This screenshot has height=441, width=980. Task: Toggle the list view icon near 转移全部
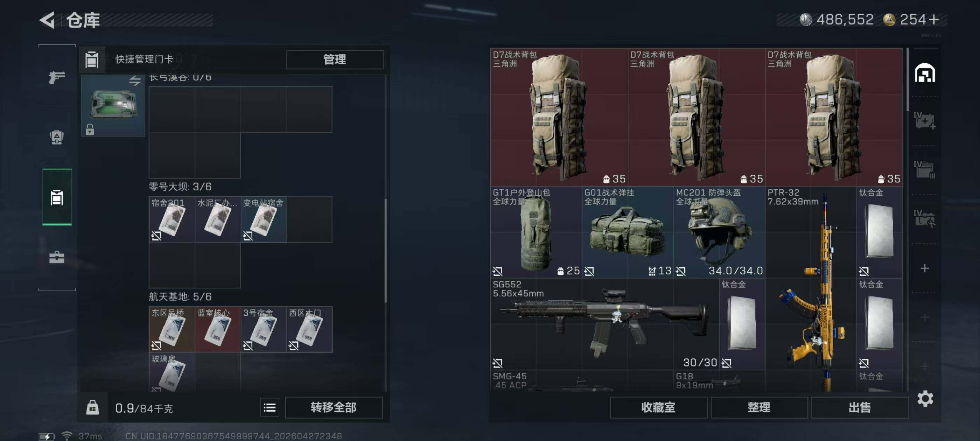tap(270, 407)
